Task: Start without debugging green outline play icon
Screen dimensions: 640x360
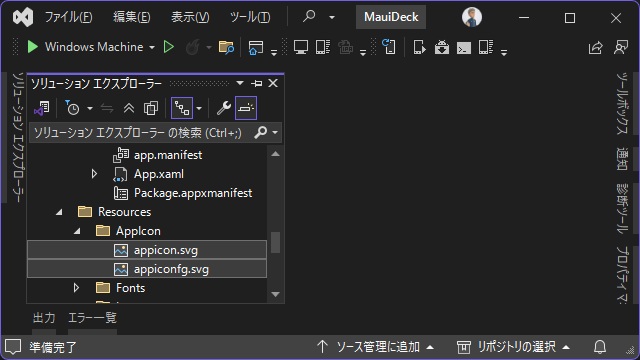Action: click(x=169, y=47)
